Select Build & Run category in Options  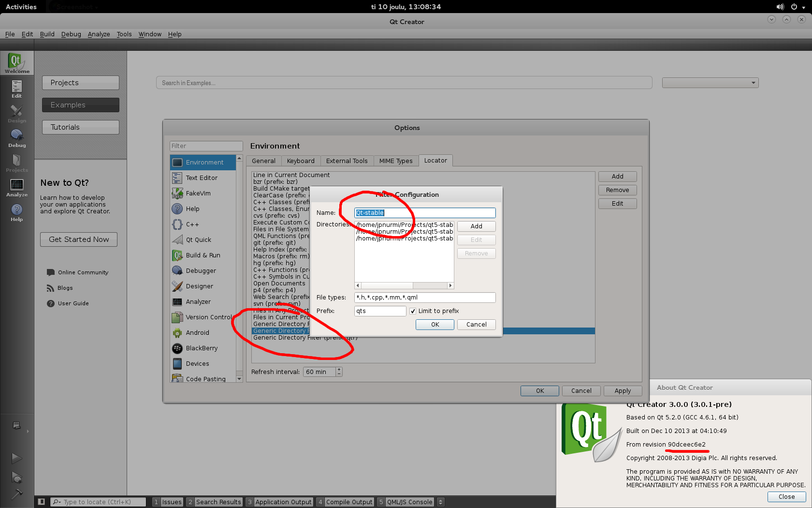202,255
